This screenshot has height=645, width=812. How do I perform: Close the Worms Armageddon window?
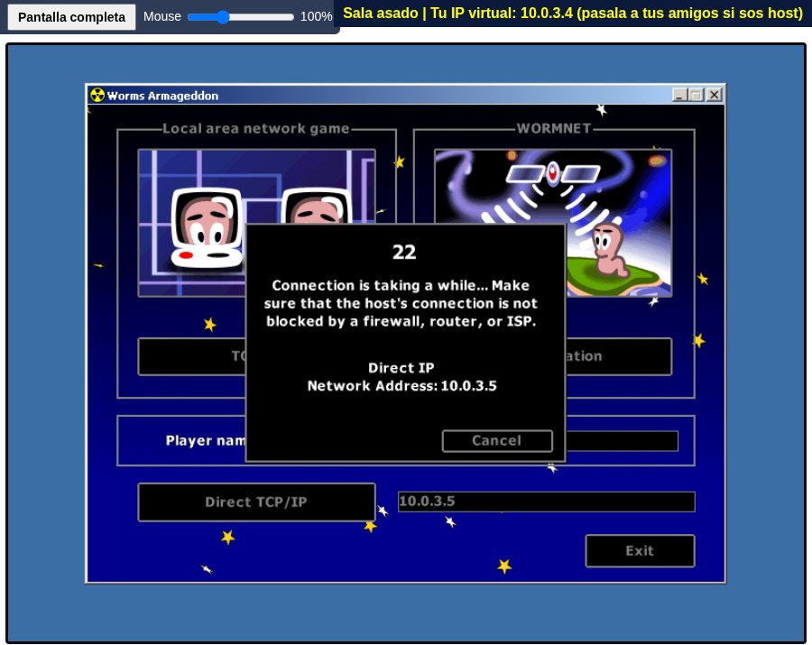click(715, 95)
